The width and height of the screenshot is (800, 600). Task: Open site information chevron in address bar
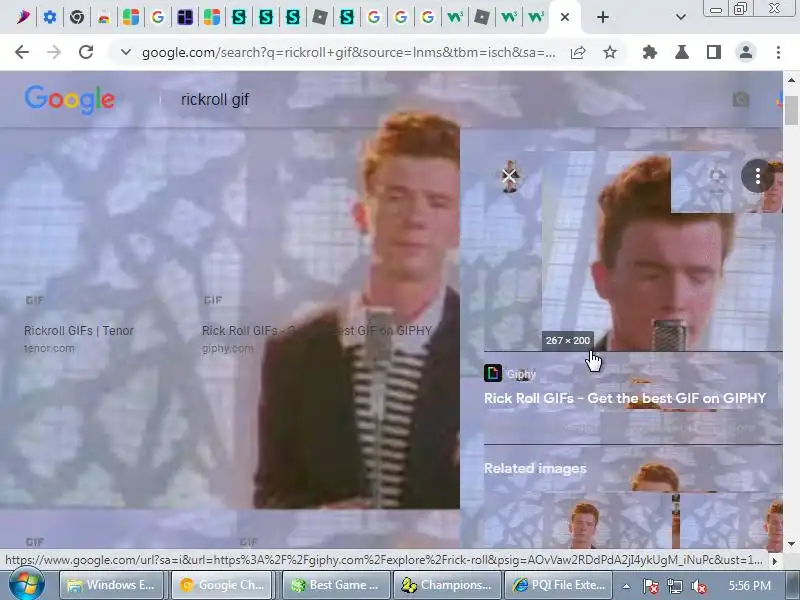(126, 52)
